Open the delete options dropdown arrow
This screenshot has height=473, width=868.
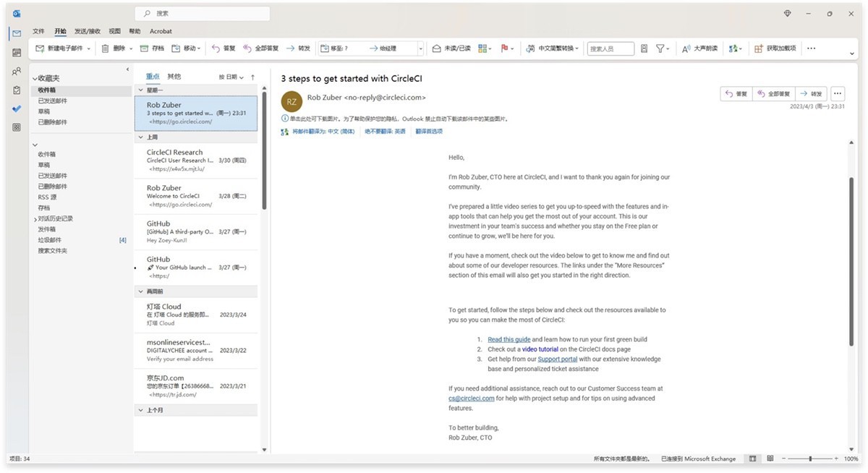point(131,49)
